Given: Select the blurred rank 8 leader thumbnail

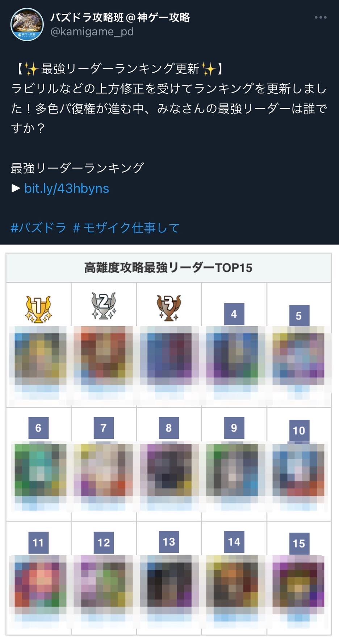Looking at the screenshot, I should click(x=169, y=470).
